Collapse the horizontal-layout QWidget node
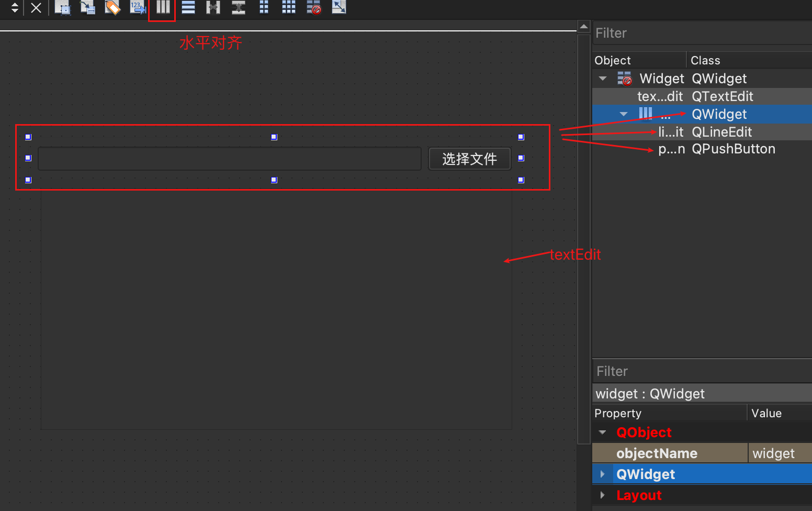The width and height of the screenshot is (812, 511). point(624,114)
